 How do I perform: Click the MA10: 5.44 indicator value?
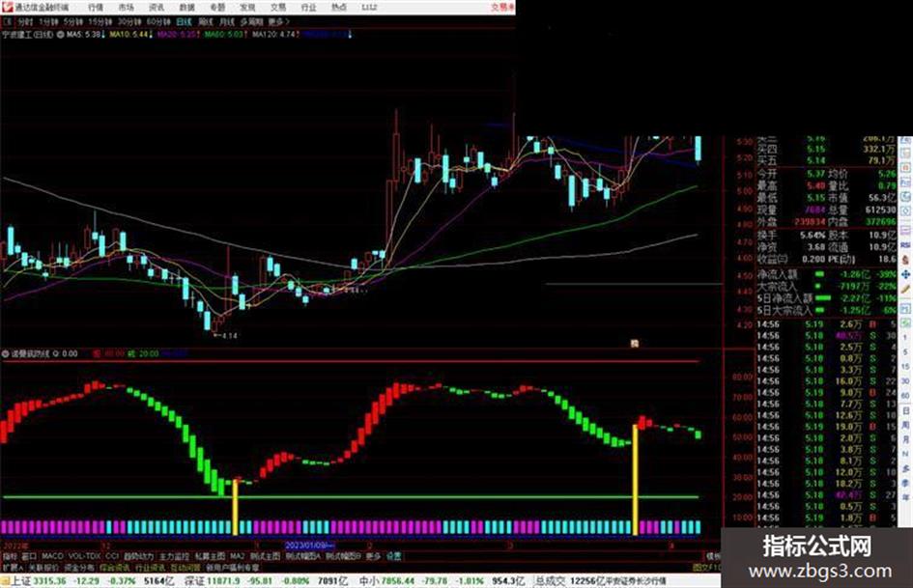(130, 35)
